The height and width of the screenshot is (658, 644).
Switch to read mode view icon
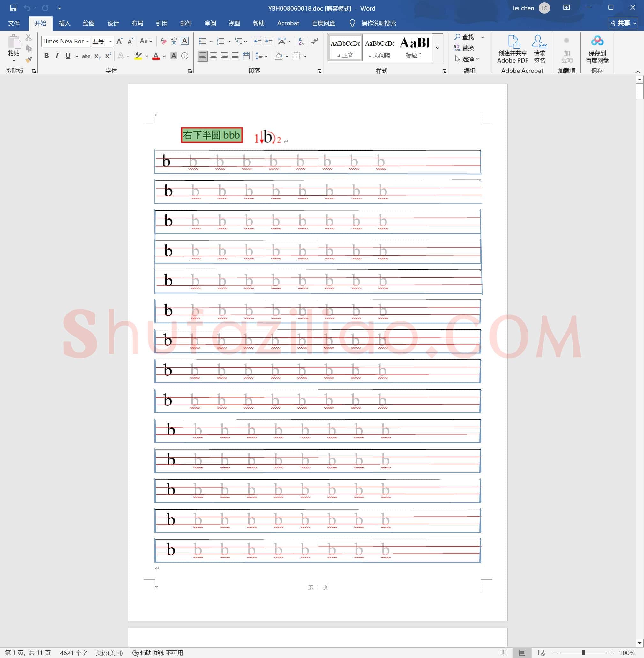[503, 653]
